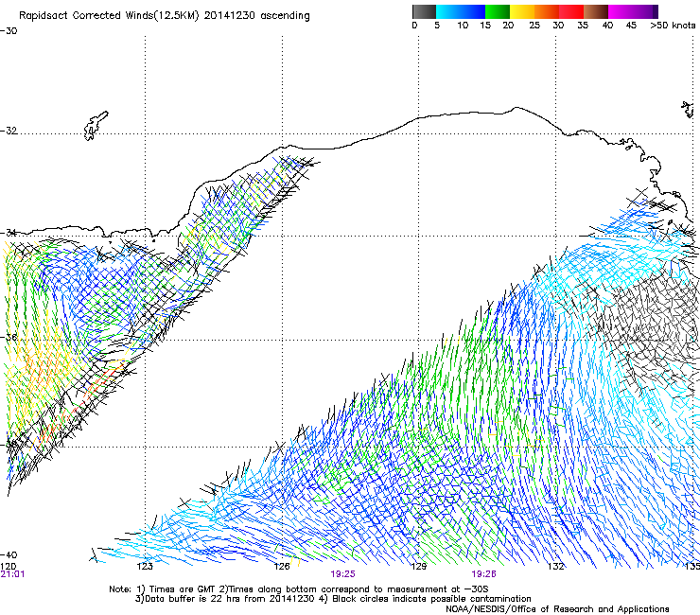Click latitude label '-32' on left axis
The image size is (700, 615).
click(9, 131)
